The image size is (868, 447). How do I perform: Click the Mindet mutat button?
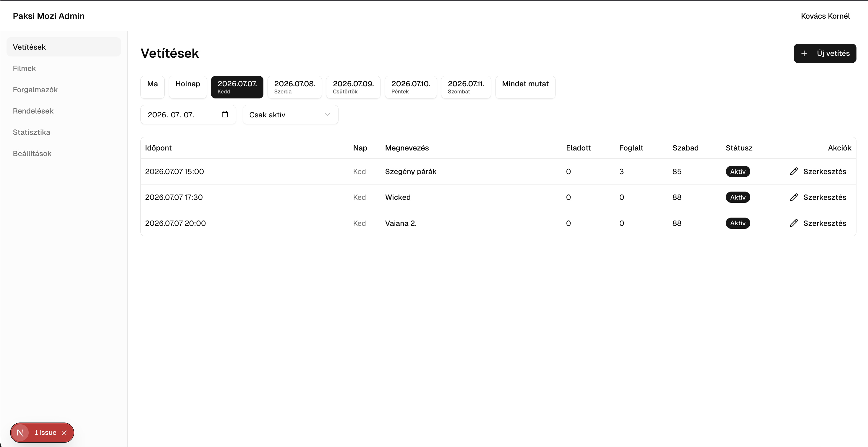[525, 87]
